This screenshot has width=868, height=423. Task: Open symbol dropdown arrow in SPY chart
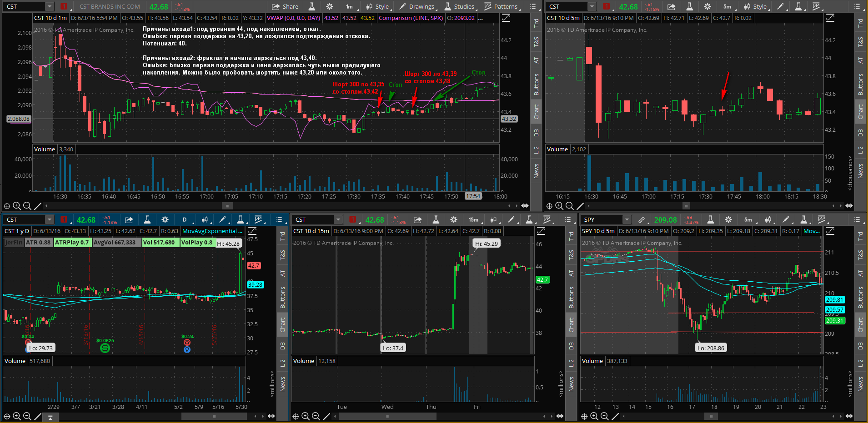(x=627, y=219)
